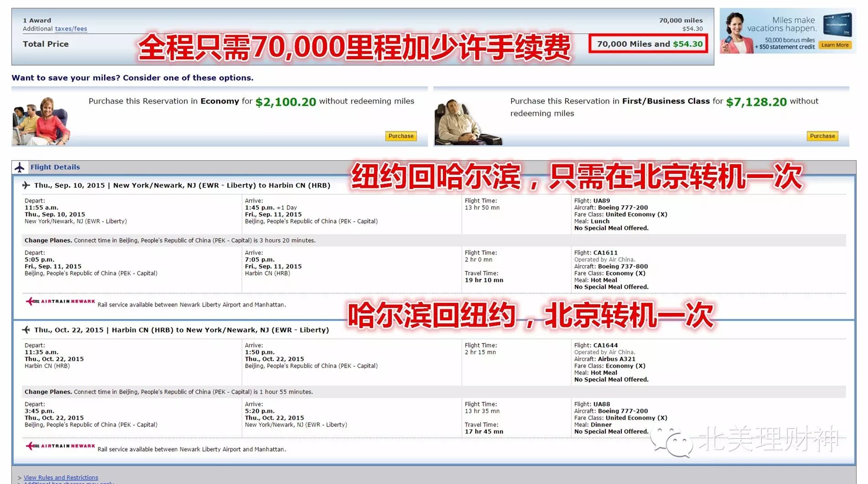Click flight number CA1611
Screen dimensions: 868x484
click(605, 253)
